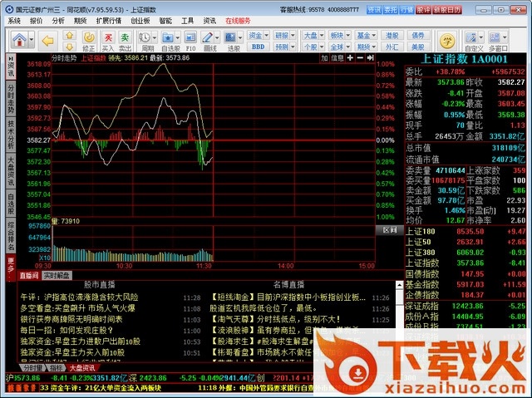
Task: Open the 系统 menu
Action: pyautogui.click(x=14, y=21)
